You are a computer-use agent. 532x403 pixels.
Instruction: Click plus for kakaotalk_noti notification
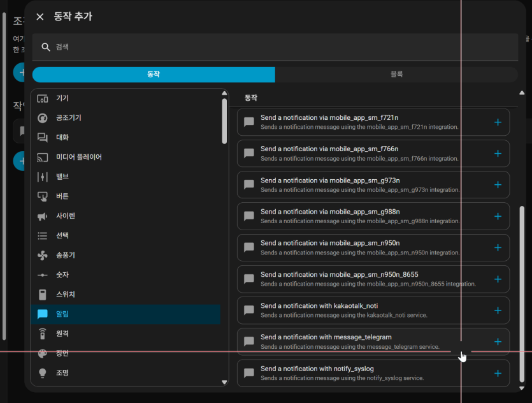(x=498, y=311)
